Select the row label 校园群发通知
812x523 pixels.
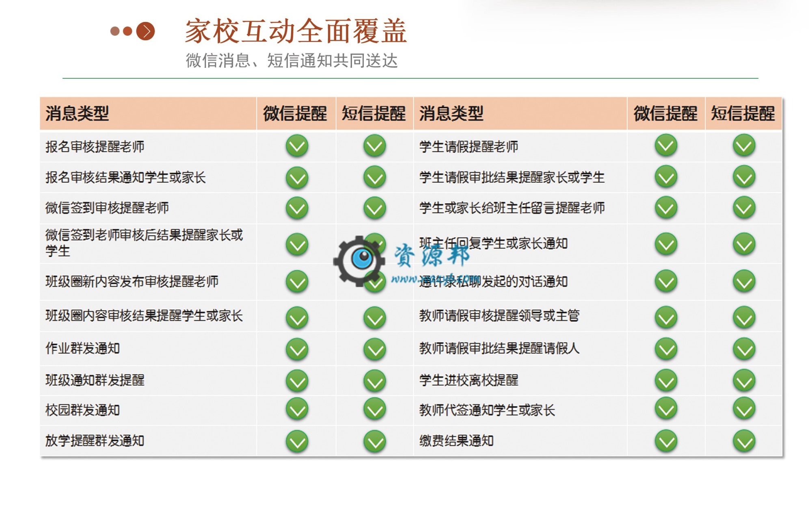[x=82, y=410]
